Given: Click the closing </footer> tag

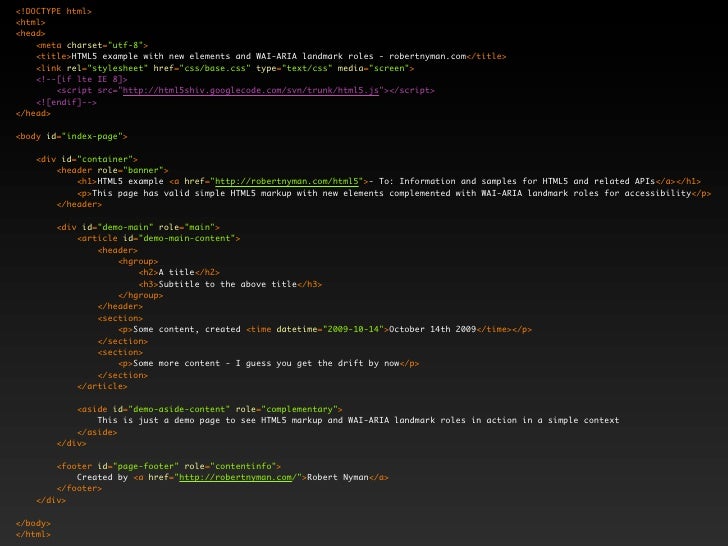Looking at the screenshot, I should (79, 488).
